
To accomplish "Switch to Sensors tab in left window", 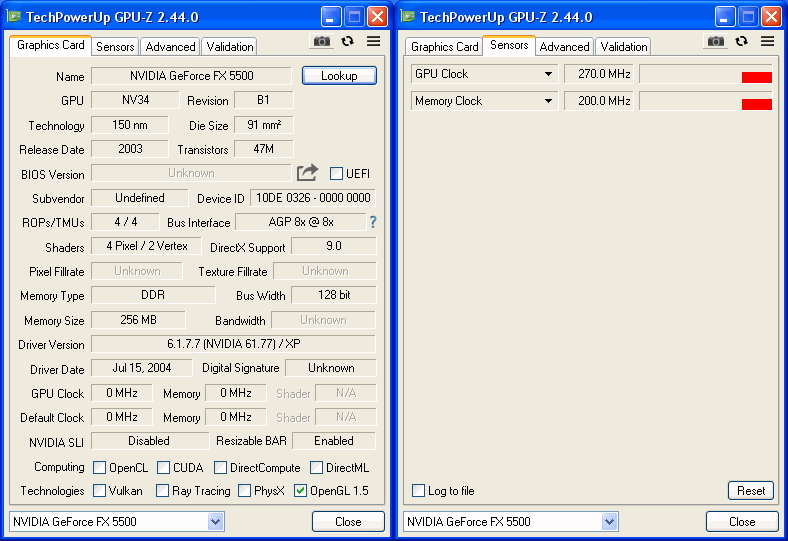I will 115,47.
